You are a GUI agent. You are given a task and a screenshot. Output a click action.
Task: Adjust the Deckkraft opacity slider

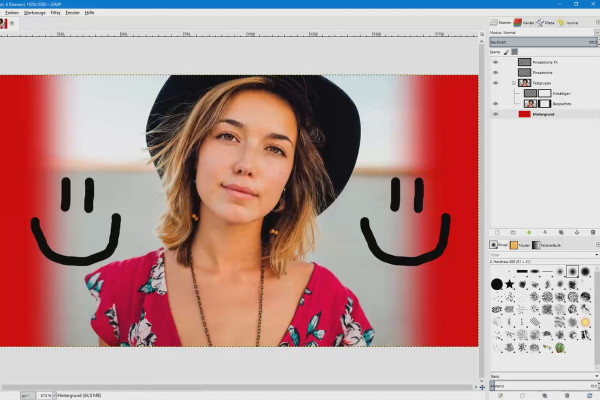coord(543,42)
